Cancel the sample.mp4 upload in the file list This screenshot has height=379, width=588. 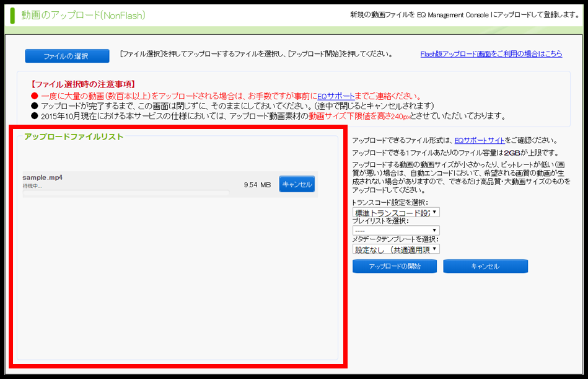[x=297, y=184]
